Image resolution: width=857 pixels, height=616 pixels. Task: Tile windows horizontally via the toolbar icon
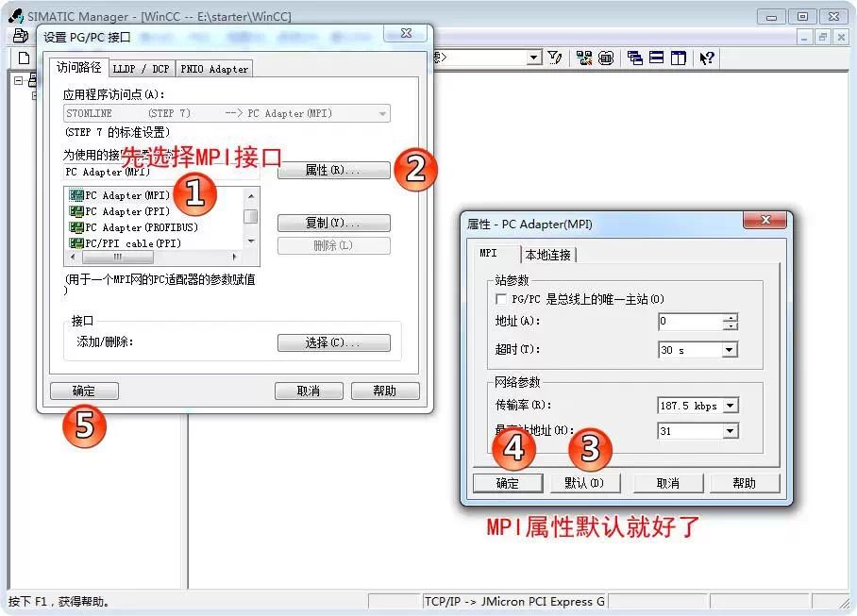pyautogui.click(x=656, y=58)
